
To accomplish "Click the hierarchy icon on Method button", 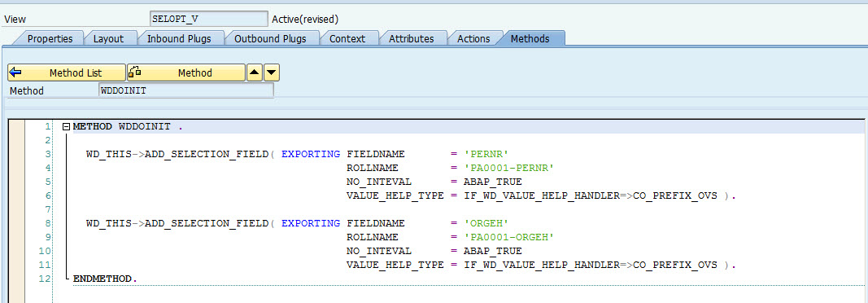I will point(134,72).
